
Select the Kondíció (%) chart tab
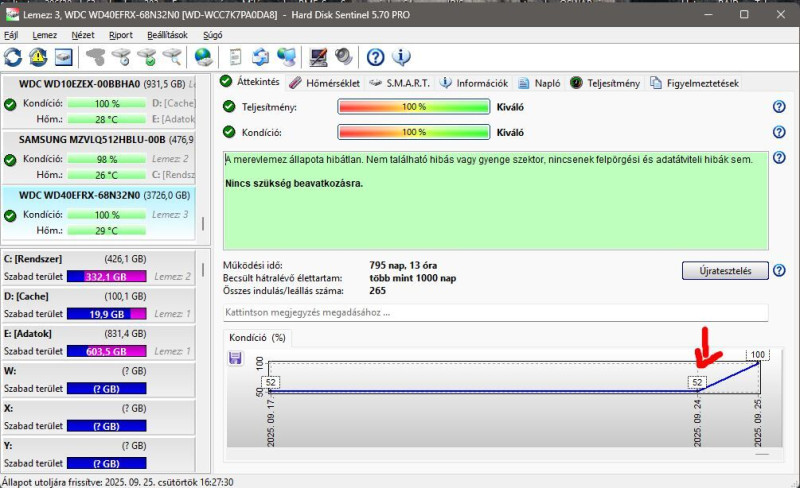[x=257, y=337]
